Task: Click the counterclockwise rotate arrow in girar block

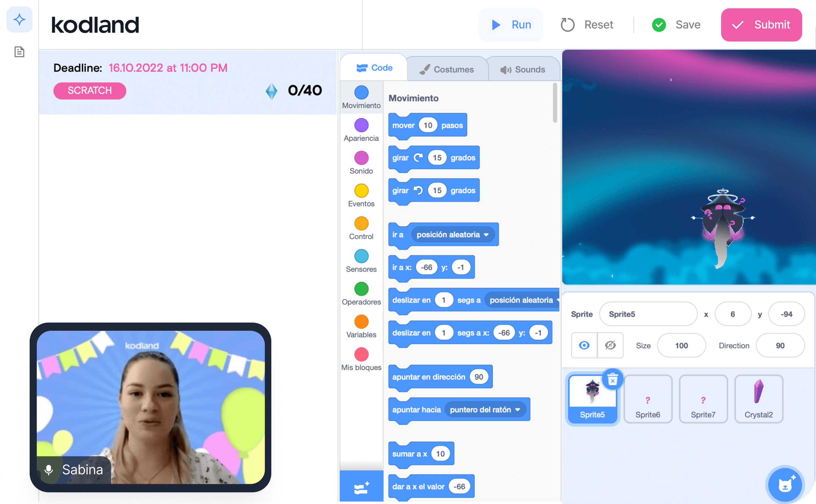Action: [418, 190]
